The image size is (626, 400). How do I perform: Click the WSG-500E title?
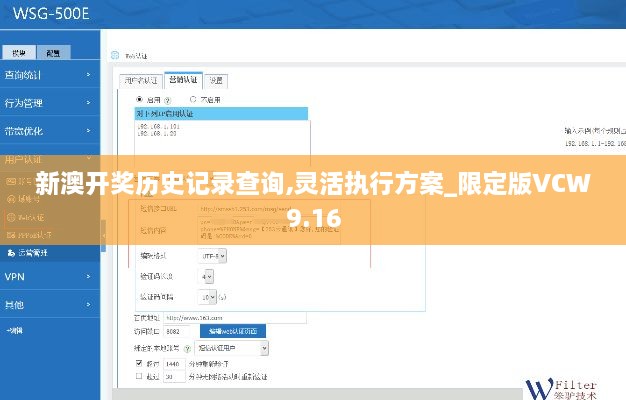(51, 13)
